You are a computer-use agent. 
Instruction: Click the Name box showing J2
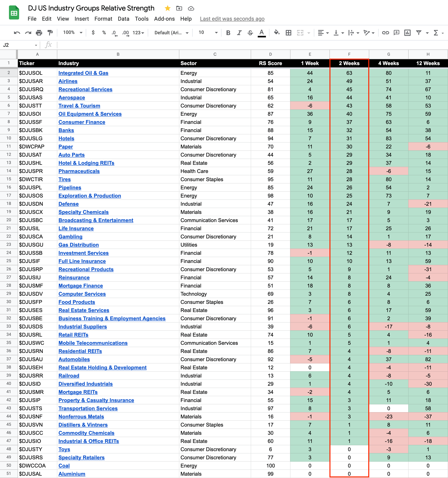pyautogui.click(x=19, y=45)
